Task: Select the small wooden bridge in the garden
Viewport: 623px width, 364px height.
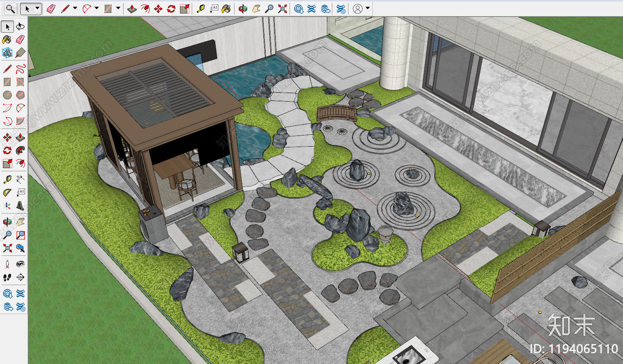Action: 336,113
